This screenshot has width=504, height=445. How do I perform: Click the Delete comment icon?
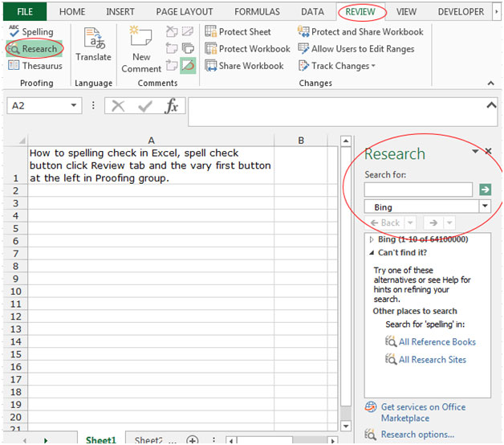[x=172, y=31]
